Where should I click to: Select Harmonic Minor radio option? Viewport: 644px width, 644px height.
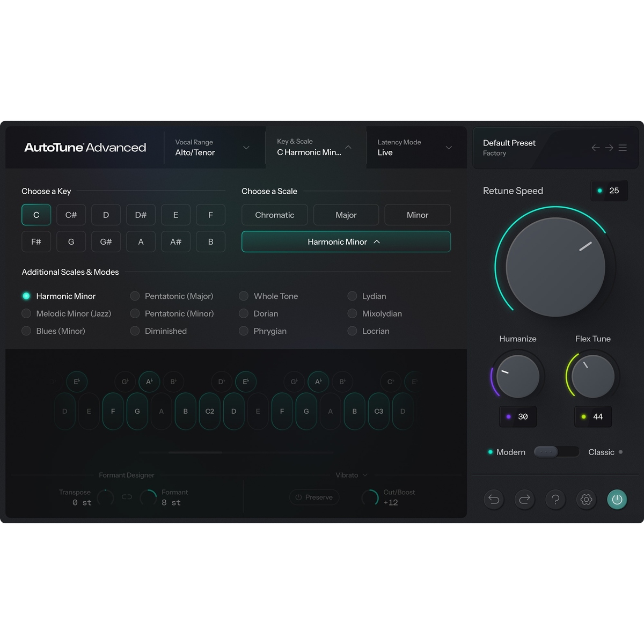point(26,296)
